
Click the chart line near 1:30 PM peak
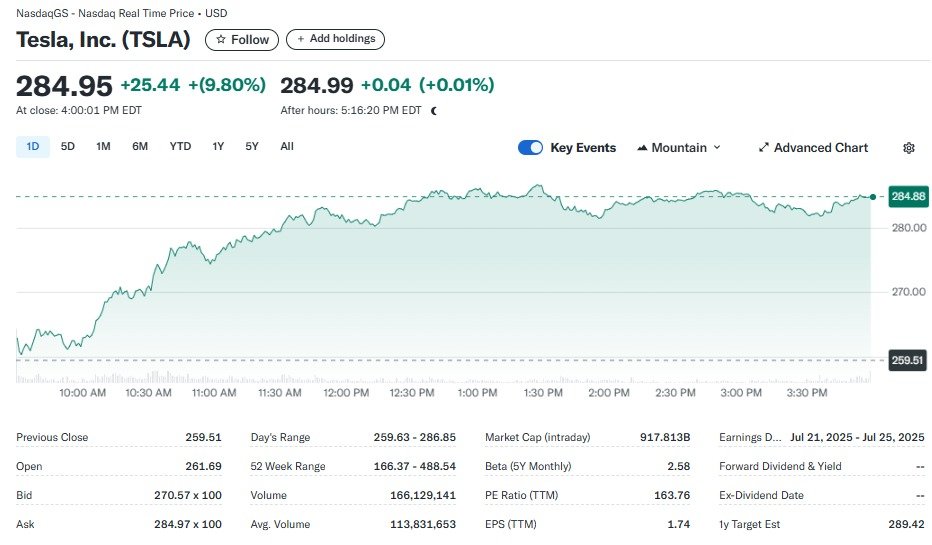538,186
